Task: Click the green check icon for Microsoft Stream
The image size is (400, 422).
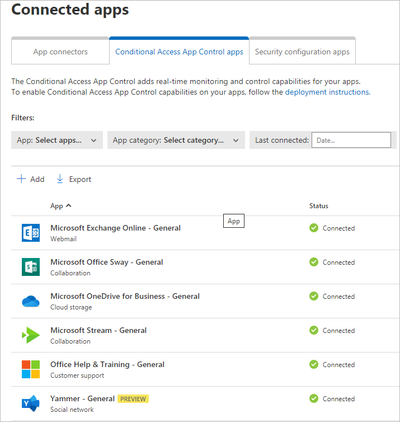Action: (x=314, y=330)
